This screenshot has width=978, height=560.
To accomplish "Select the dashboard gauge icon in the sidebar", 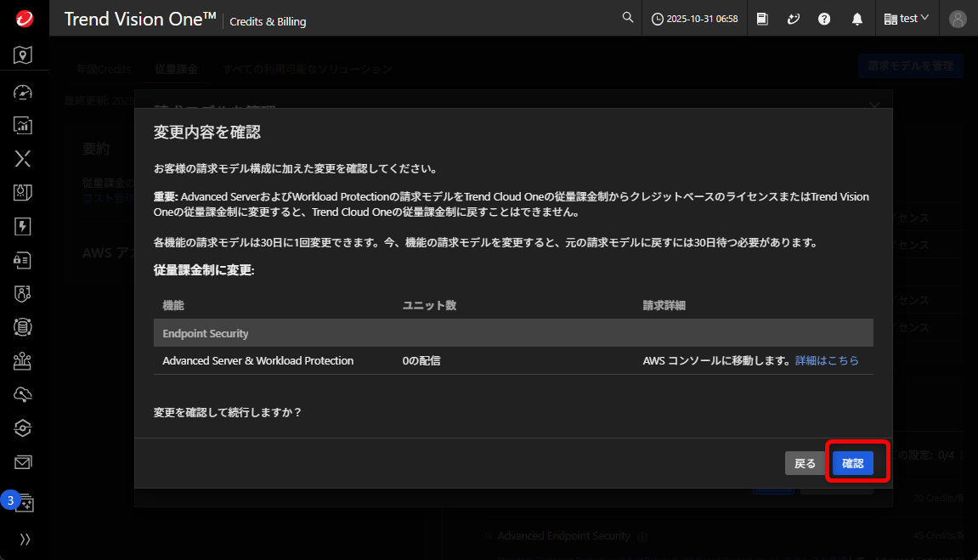I will pos(23,92).
